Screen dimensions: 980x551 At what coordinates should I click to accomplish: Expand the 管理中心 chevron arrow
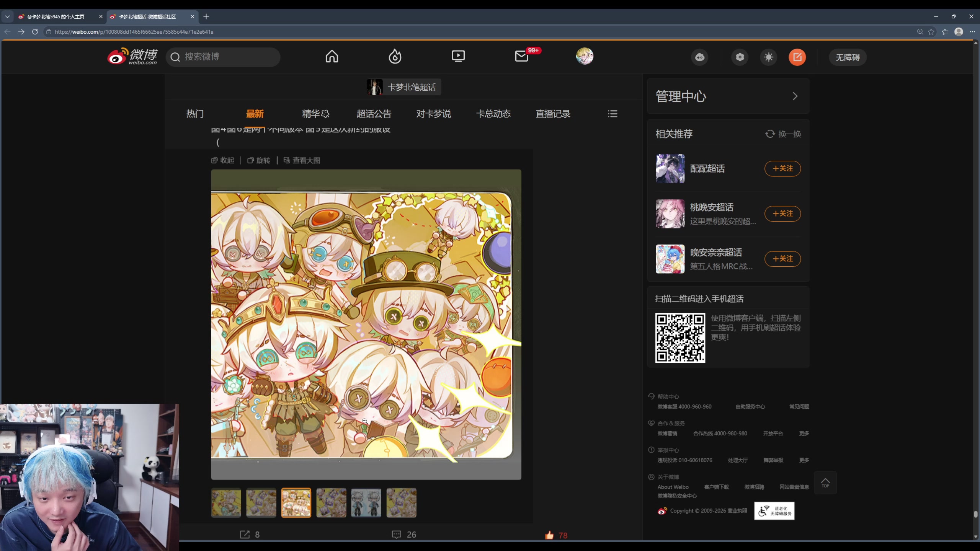click(795, 96)
